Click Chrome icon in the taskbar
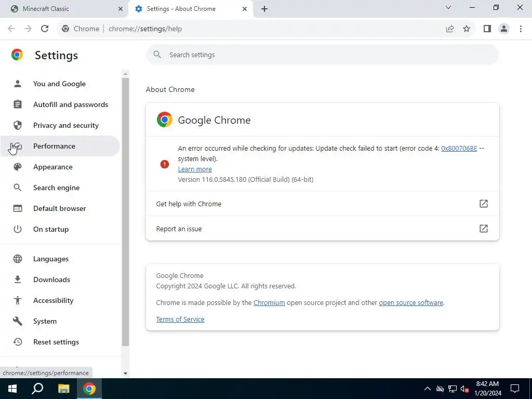Viewport: 532px width, 399px height. [89, 389]
